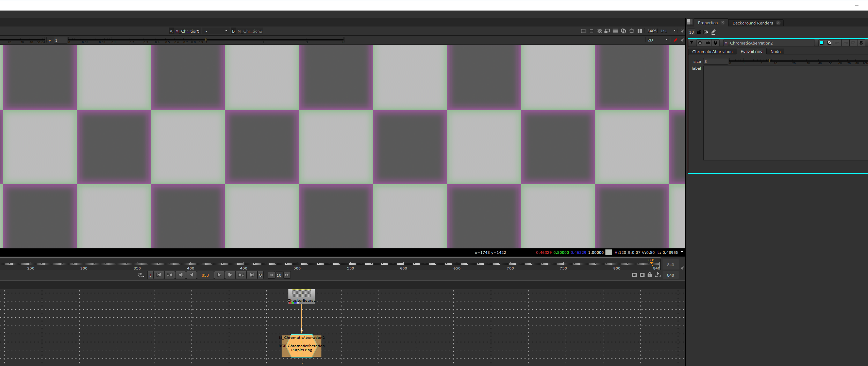This screenshot has height=366, width=868.
Task: Toggle the timeline frame range lock
Action: point(650,275)
